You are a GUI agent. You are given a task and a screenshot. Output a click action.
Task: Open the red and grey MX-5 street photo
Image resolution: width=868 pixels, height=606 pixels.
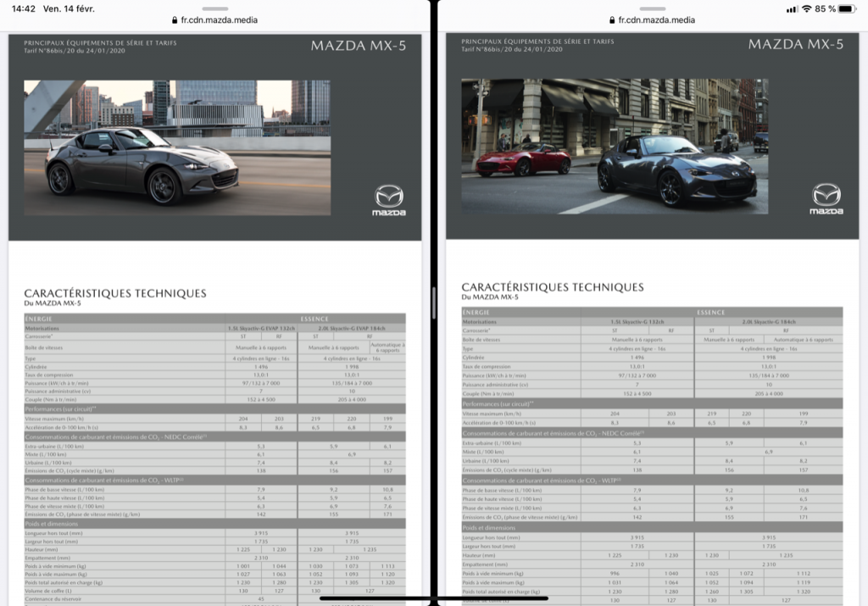[615, 146]
